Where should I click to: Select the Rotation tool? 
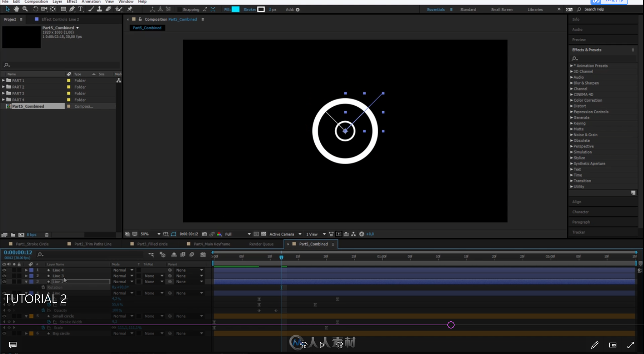(36, 9)
